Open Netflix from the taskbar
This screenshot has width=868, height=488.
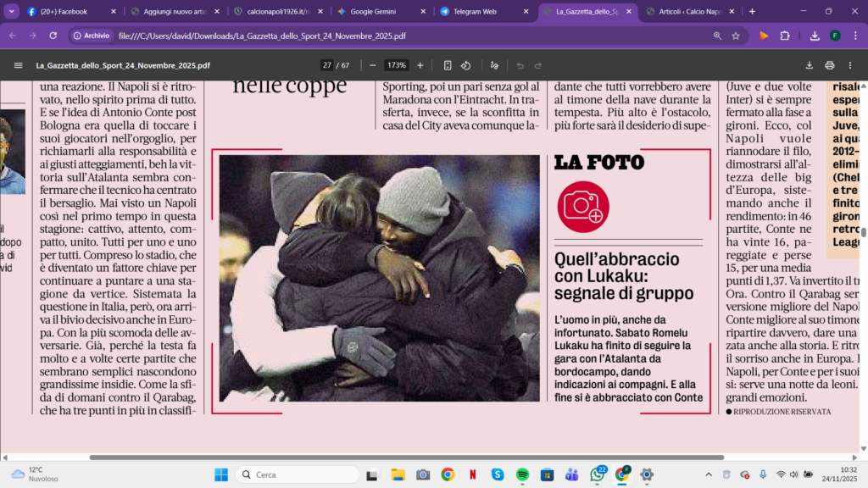473,474
